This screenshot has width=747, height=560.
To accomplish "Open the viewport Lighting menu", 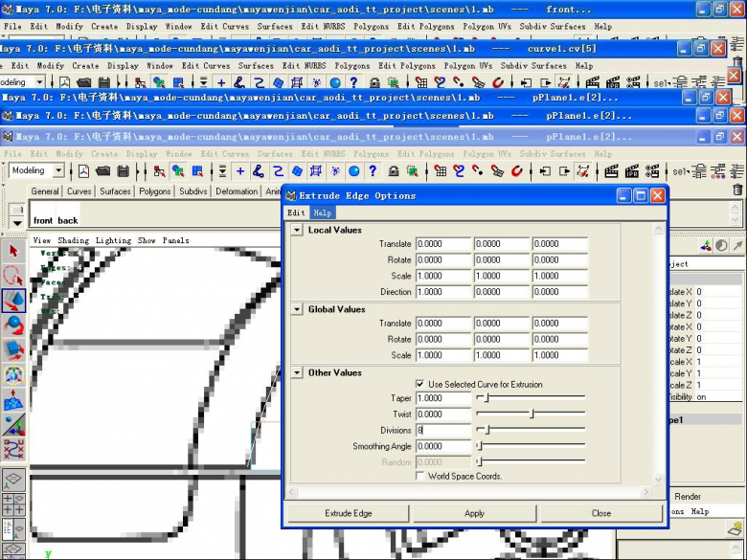I will coord(113,240).
